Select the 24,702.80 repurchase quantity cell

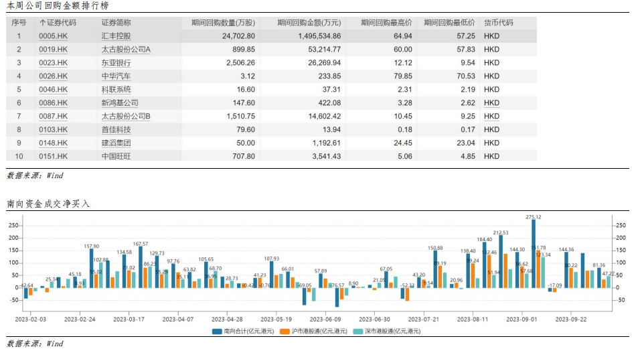coord(238,36)
